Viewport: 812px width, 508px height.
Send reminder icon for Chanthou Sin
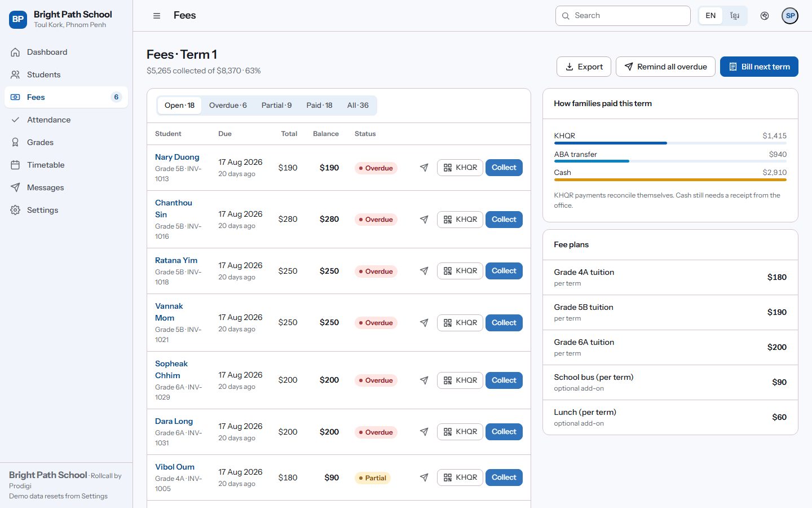tap(424, 220)
